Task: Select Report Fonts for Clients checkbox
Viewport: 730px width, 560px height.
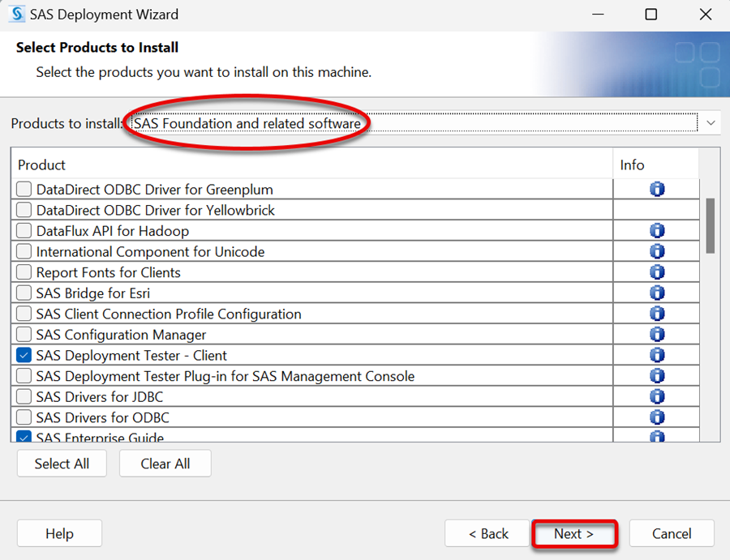Action: (x=24, y=272)
